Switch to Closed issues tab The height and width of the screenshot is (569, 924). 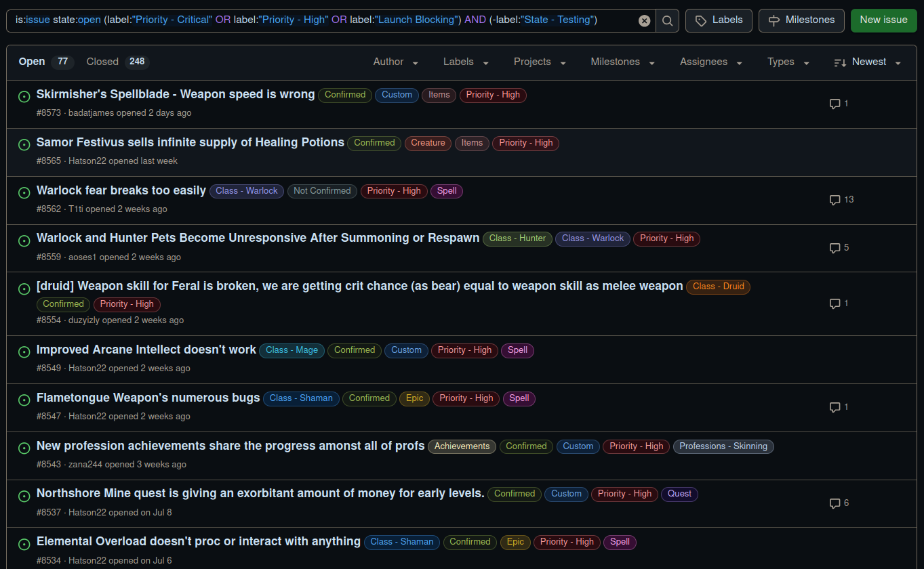[x=117, y=62]
